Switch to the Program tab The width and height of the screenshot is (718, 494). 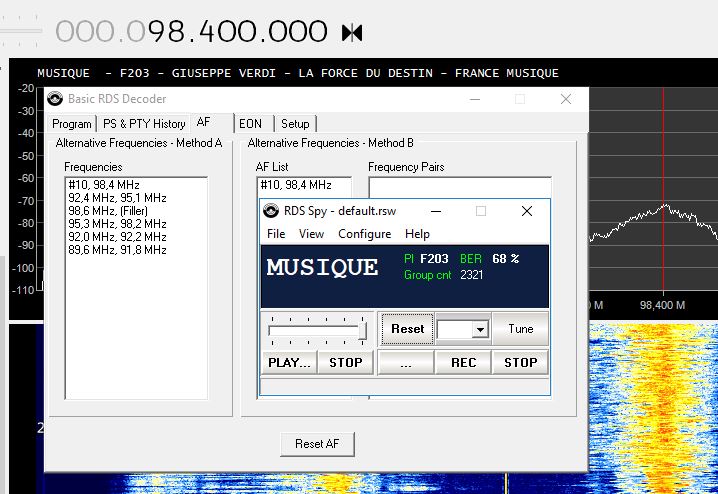pyautogui.click(x=71, y=124)
